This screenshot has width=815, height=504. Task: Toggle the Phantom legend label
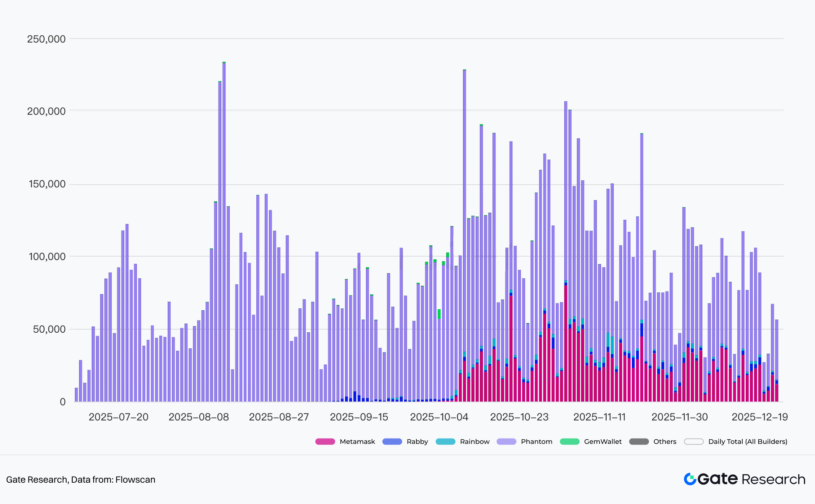pyautogui.click(x=536, y=442)
